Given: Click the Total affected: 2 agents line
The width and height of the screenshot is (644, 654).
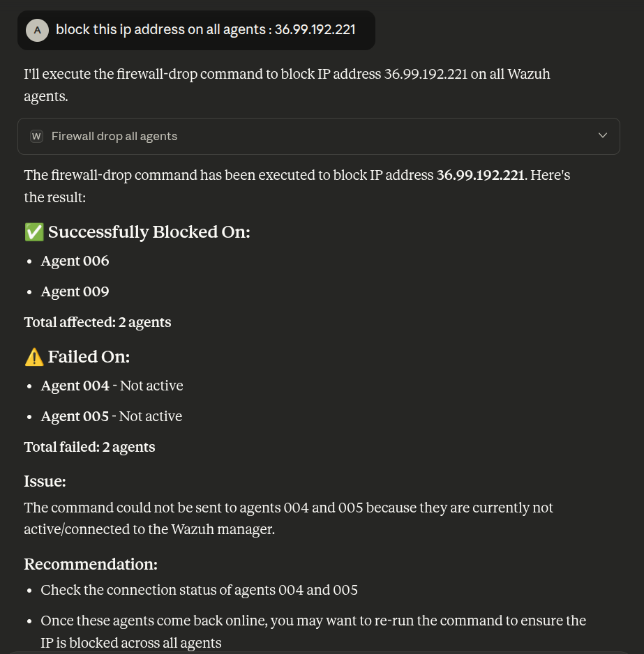Looking at the screenshot, I should (x=98, y=322).
